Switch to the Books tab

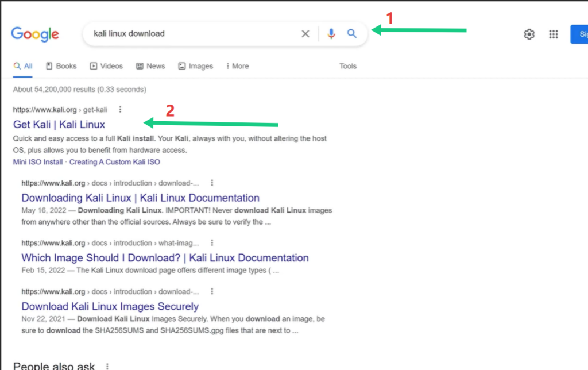(61, 66)
